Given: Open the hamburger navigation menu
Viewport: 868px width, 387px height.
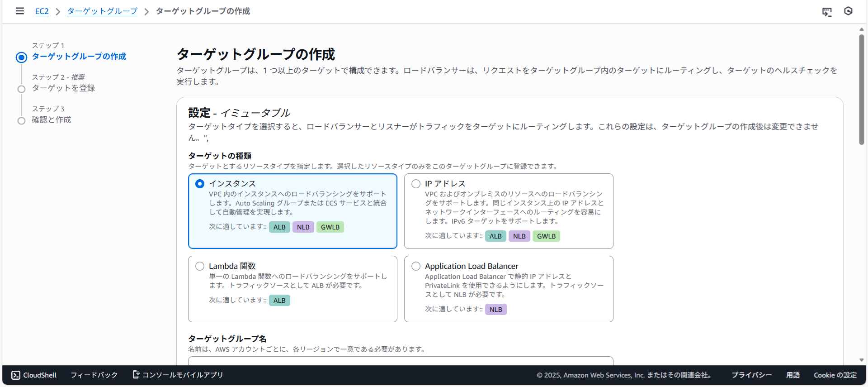Looking at the screenshot, I should (20, 11).
